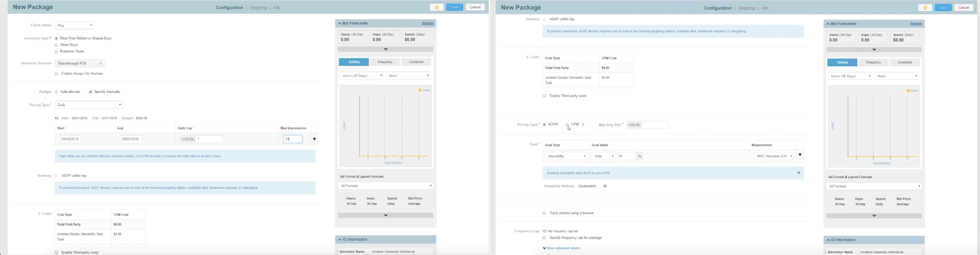Image resolution: width=980 pixels, height=255 pixels.
Task: Open the Pacing Type dropdown
Action: 89,105
